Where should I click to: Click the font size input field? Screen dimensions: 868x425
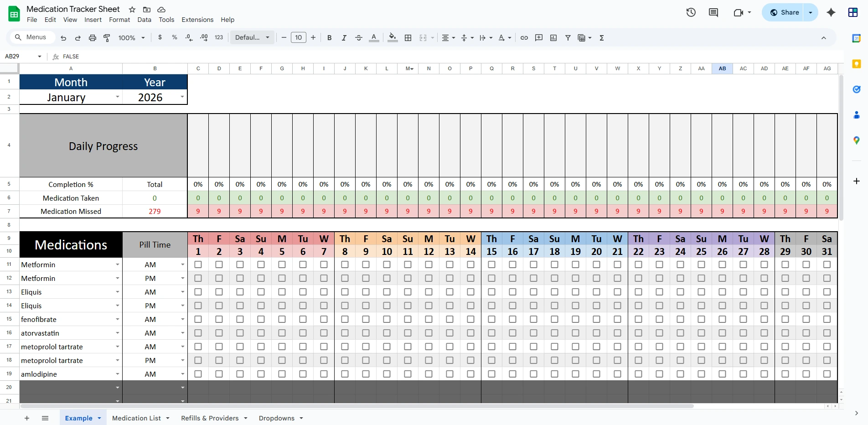point(299,38)
